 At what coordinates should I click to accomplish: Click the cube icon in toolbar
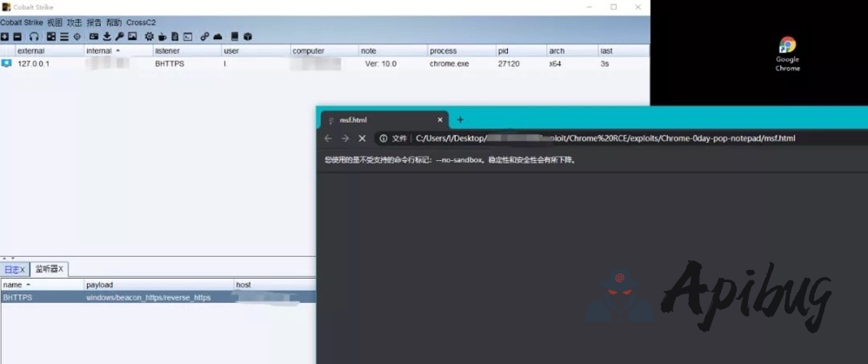coord(247,37)
